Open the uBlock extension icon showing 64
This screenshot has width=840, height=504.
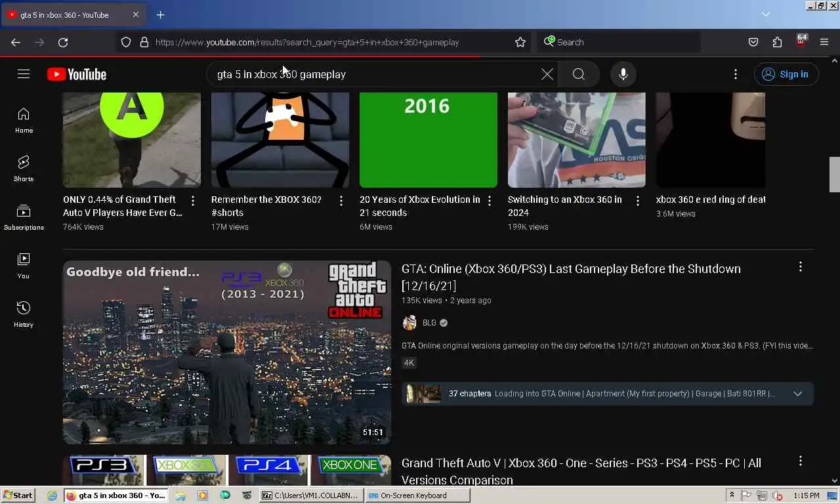pos(801,41)
